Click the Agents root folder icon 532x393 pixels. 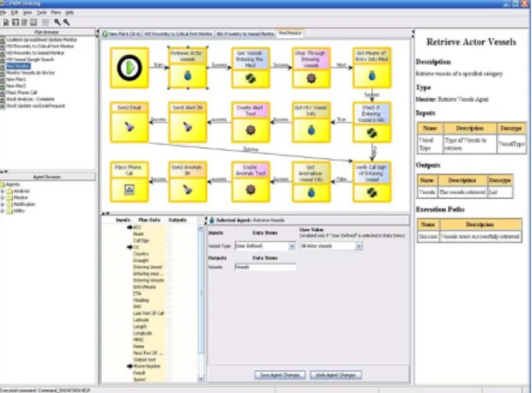coord(2,185)
